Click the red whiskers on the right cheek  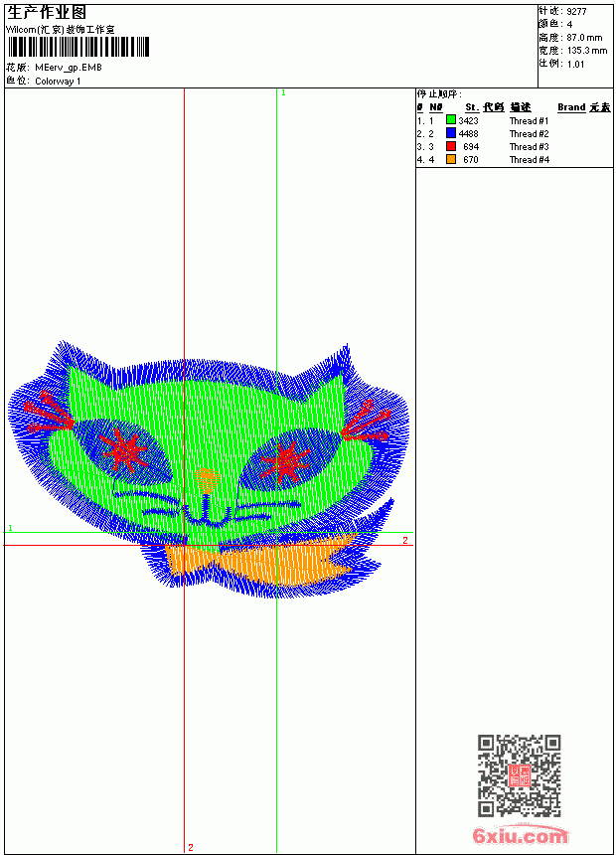coord(366,423)
